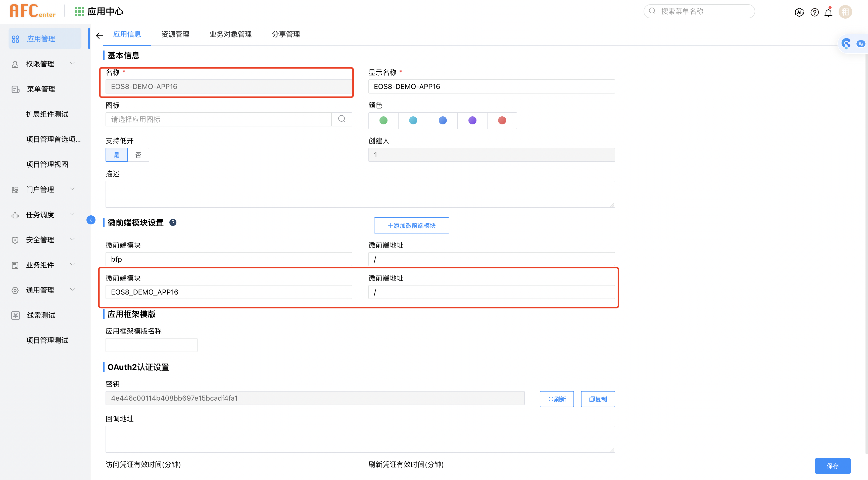Switch to 业务对象管理 tab

point(230,34)
